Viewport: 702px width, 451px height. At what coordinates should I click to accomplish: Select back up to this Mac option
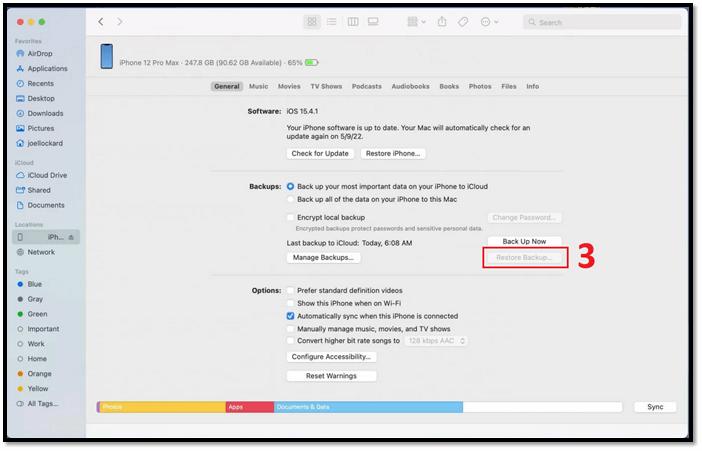pyautogui.click(x=291, y=199)
